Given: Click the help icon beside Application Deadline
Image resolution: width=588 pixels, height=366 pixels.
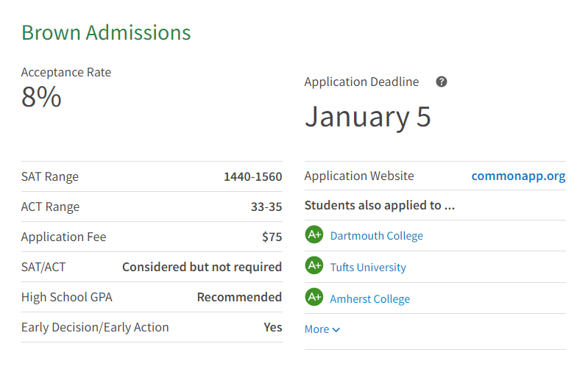Looking at the screenshot, I should 442,82.
